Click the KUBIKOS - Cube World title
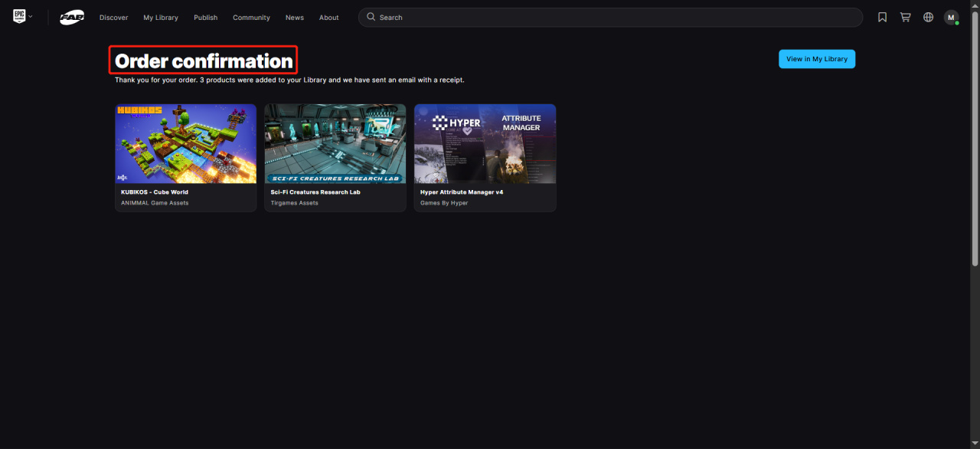This screenshot has width=980, height=449. coord(155,192)
